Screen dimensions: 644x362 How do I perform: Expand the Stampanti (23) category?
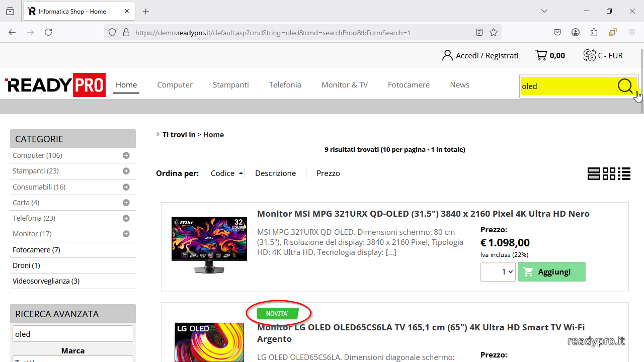[126, 171]
